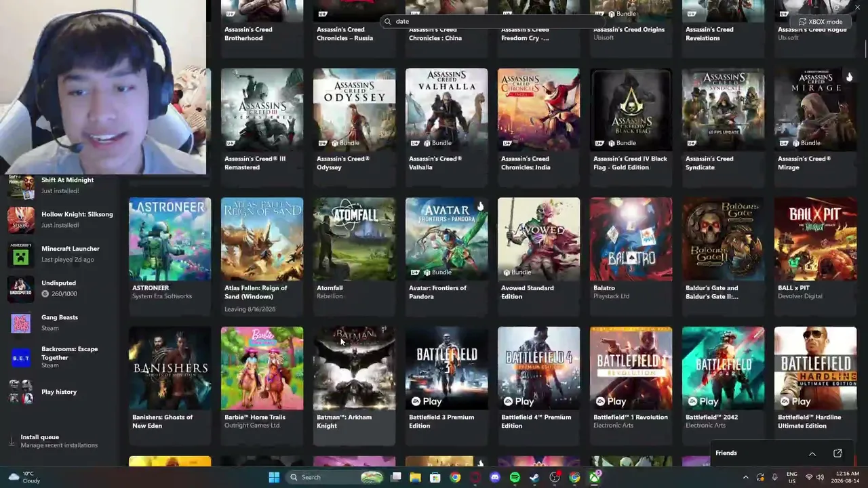Click the search magnifier icon in the Xbox app
Viewport: 868px width, 488px height.
(388, 22)
